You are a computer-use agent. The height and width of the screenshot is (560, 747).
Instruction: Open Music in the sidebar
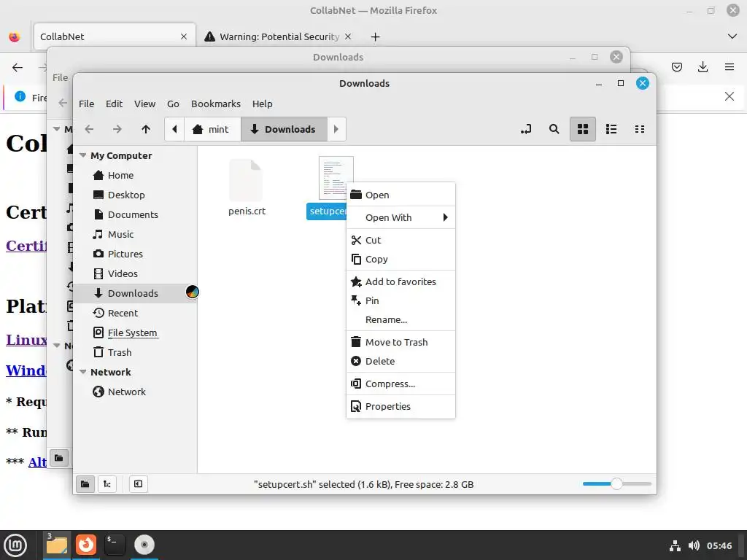(x=136, y=234)
